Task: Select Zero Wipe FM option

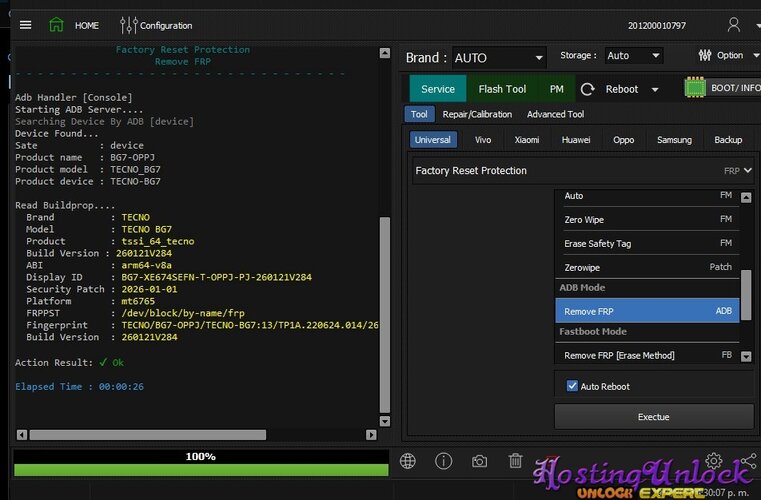Action: (647, 219)
